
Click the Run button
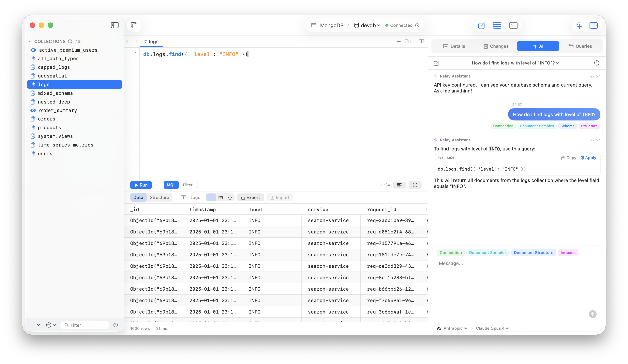click(141, 185)
